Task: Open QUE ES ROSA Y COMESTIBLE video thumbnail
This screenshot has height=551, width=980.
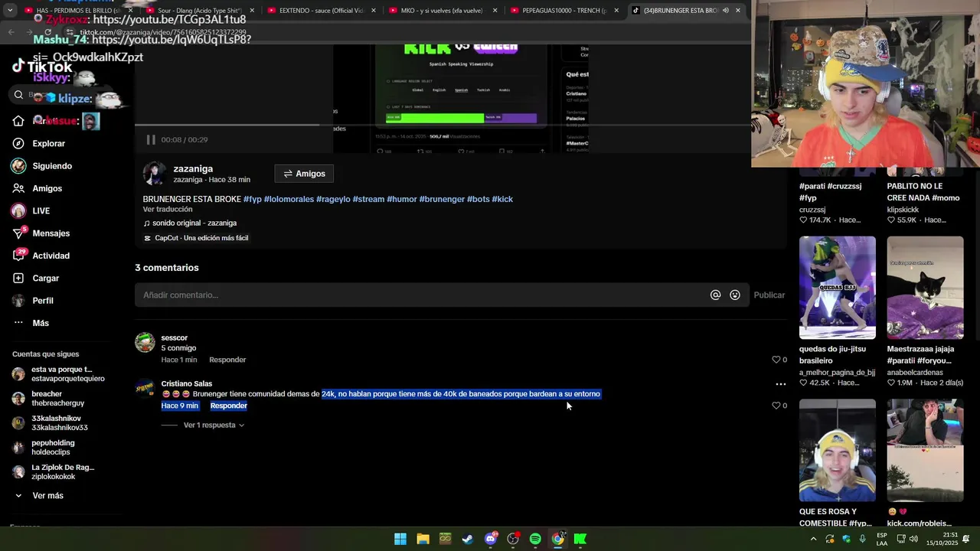Action: [837, 450]
